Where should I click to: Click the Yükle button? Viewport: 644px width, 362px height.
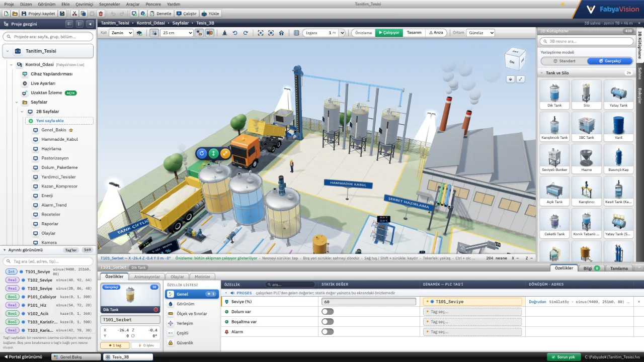coord(210,14)
